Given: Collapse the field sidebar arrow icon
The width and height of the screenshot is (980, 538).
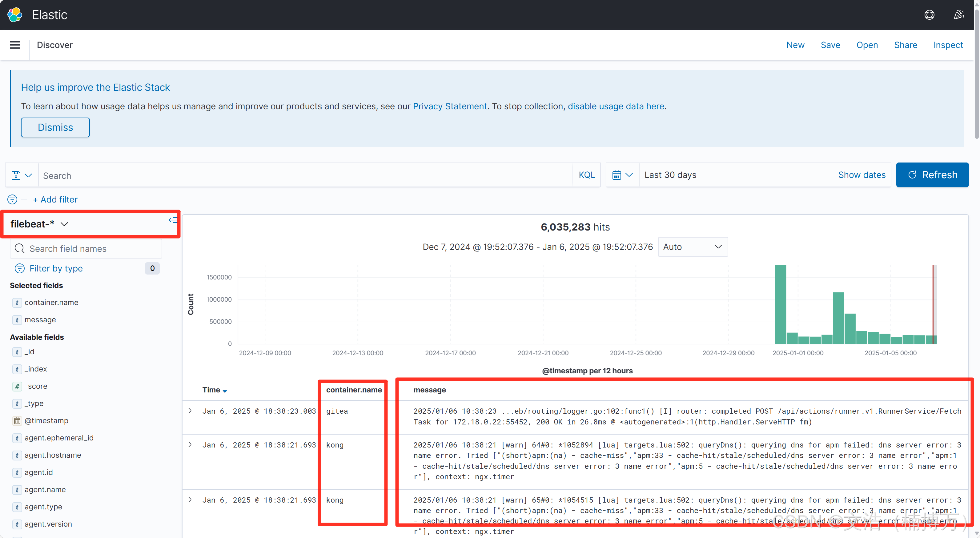Looking at the screenshot, I should click(x=173, y=220).
